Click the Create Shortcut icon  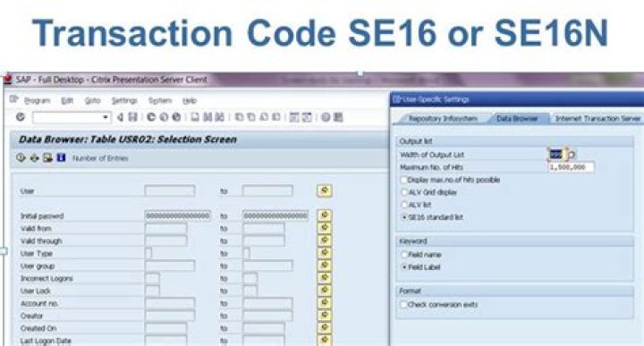307,117
